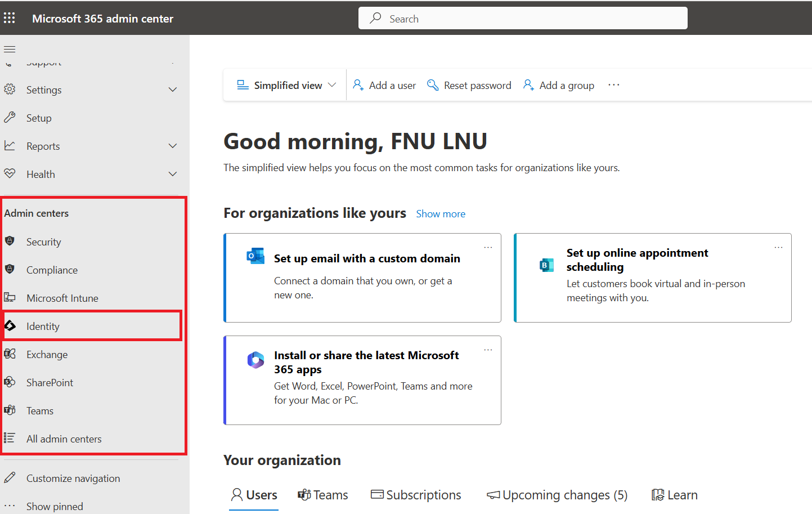Switch to the Upcoming changes tab
This screenshot has height=514, width=812.
[557, 495]
